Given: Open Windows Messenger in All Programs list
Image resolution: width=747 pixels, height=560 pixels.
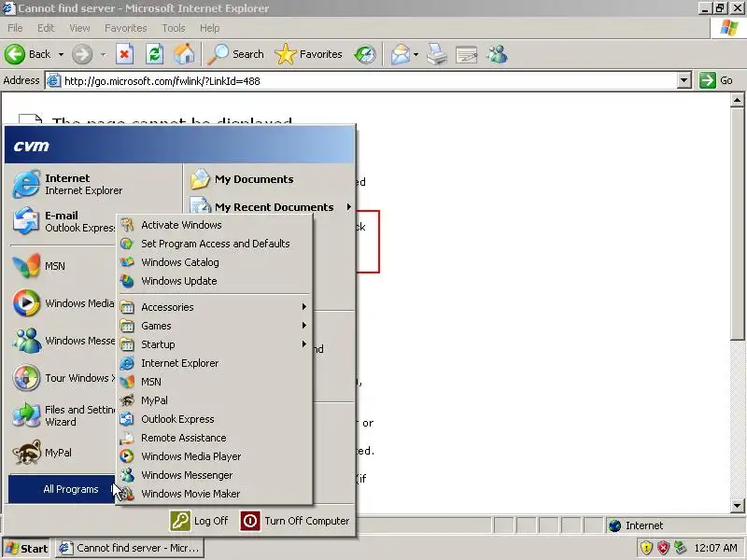Looking at the screenshot, I should pyautogui.click(x=215, y=475).
